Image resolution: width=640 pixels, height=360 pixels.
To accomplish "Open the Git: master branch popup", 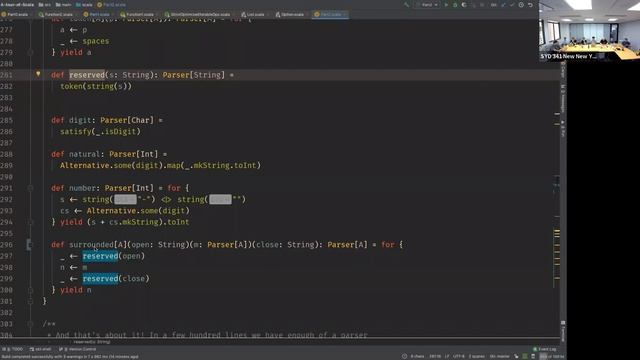I will tap(499, 356).
